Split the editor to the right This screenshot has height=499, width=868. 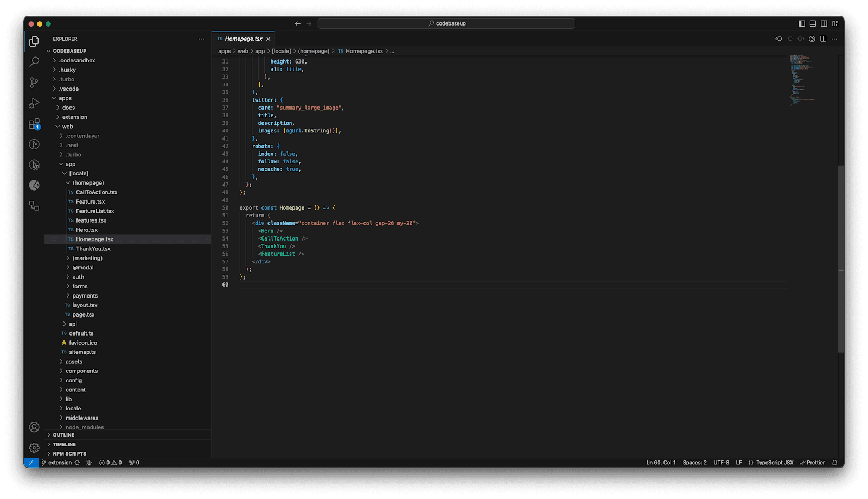coord(824,39)
